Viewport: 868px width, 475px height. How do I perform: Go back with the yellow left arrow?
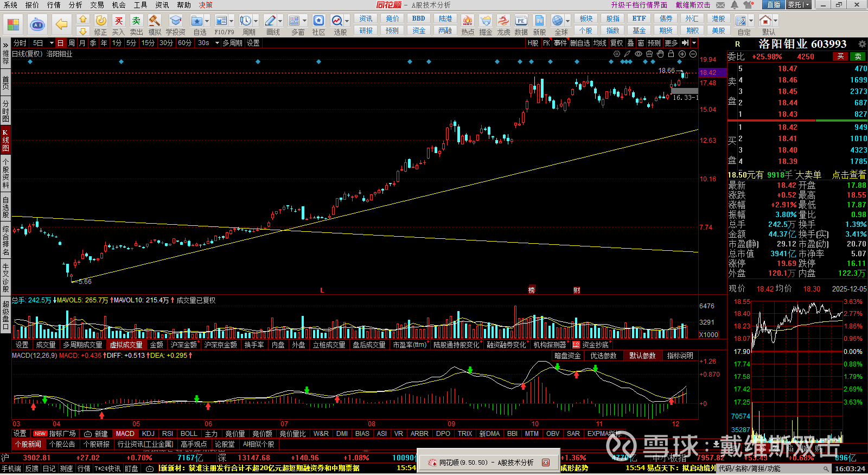pyautogui.click(x=61, y=24)
